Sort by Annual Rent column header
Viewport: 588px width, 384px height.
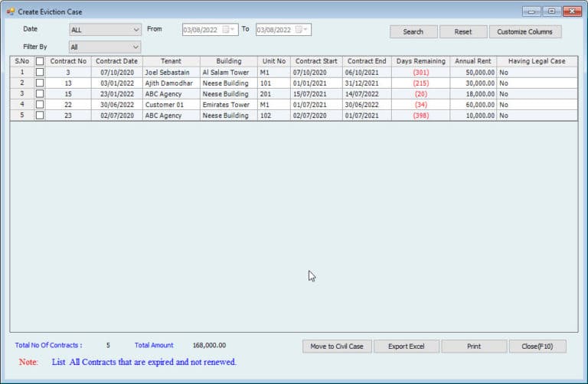(472, 61)
